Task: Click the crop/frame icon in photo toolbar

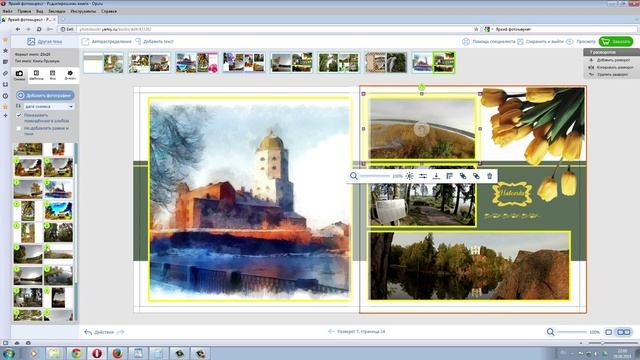Action: (449, 176)
